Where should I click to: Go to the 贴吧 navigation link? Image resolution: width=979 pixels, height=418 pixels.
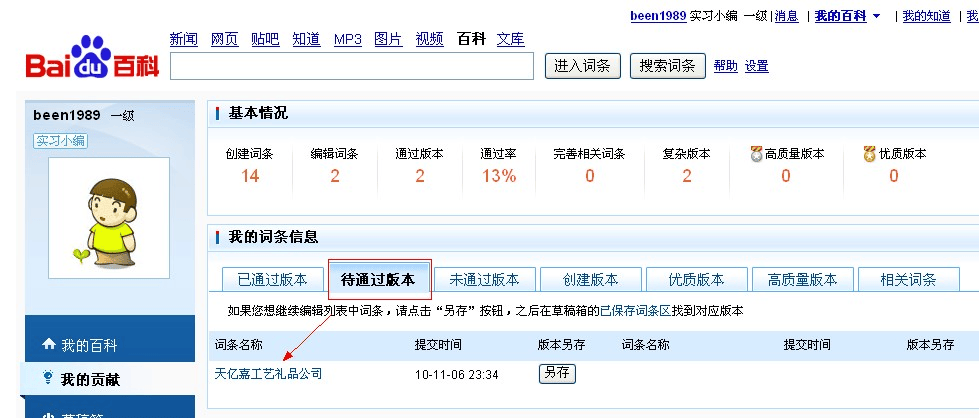click(x=265, y=39)
